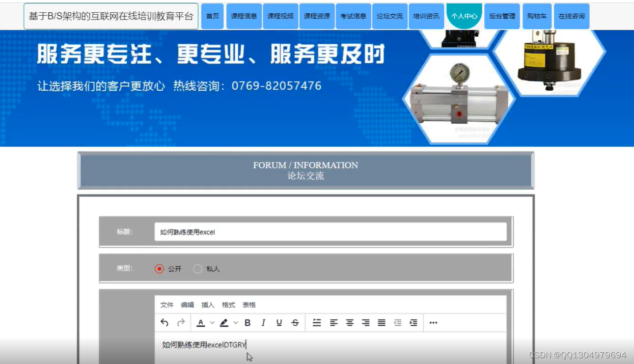The image size is (634, 364).
Task: Open the 编辑 editor menu
Action: click(x=187, y=305)
